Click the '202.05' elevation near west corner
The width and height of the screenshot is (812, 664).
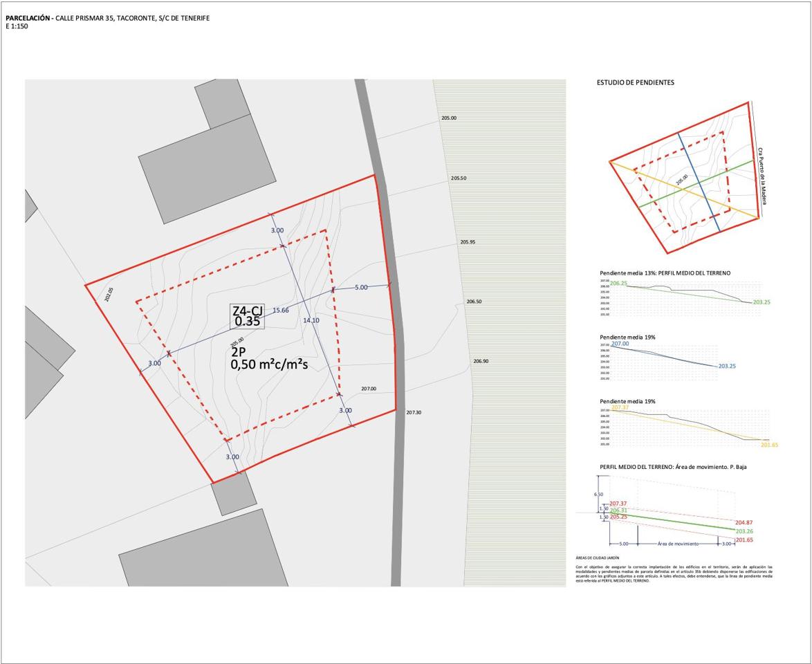pyautogui.click(x=109, y=295)
